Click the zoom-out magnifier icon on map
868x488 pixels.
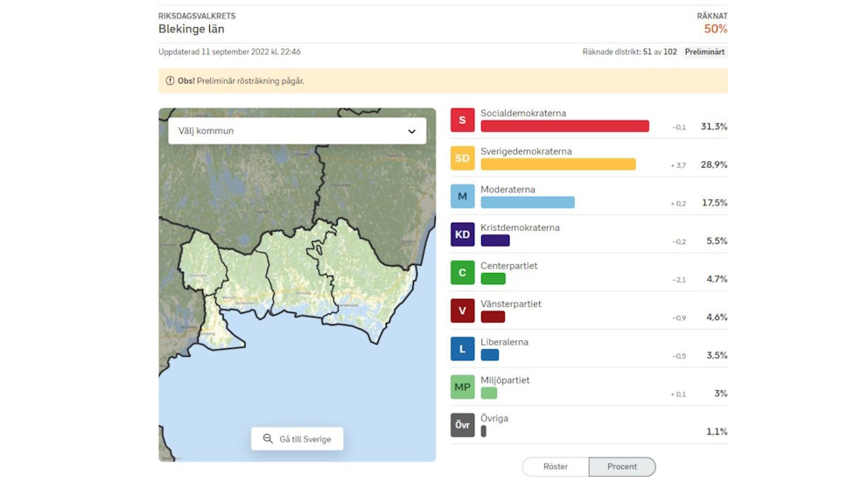click(268, 439)
